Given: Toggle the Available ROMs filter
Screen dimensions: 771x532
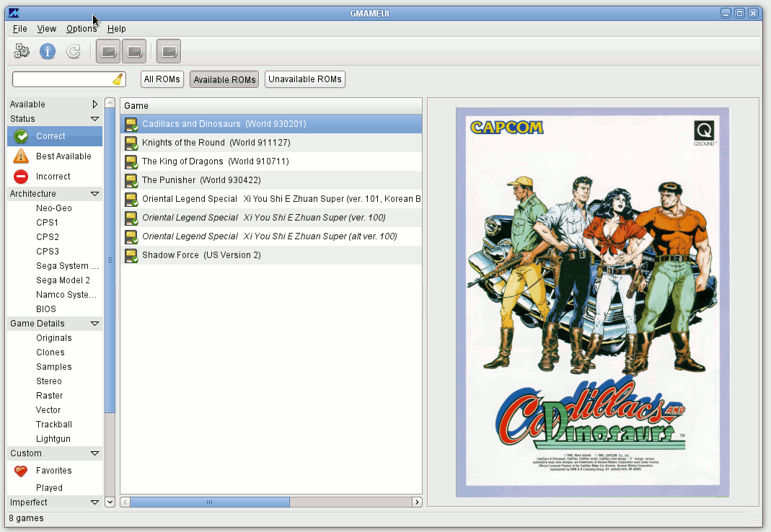Looking at the screenshot, I should (x=224, y=79).
